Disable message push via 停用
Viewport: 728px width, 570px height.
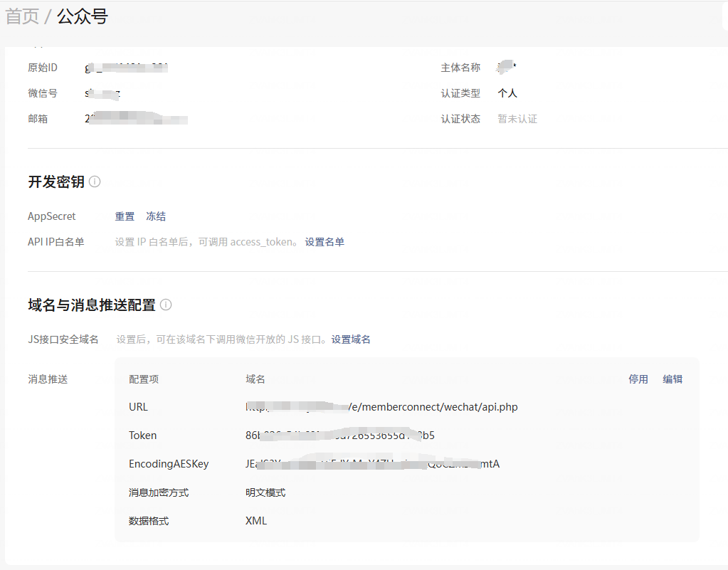point(638,379)
